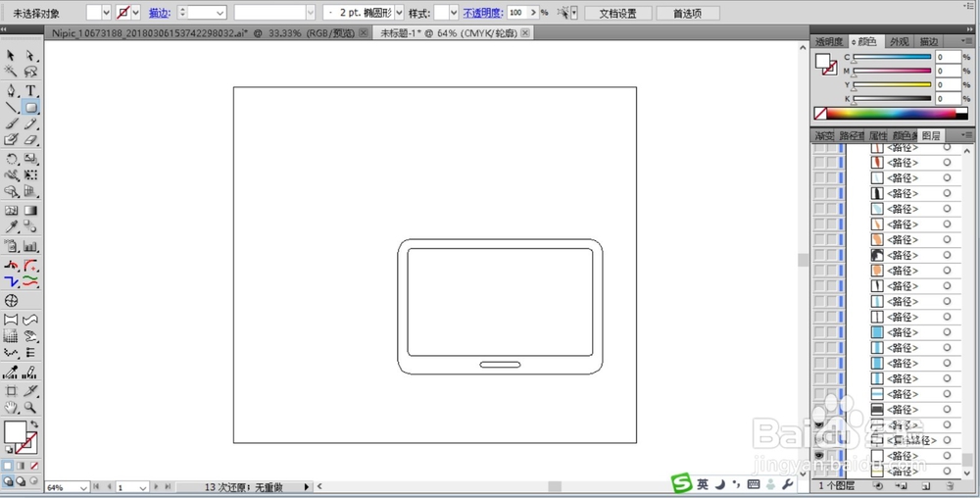Enable Draw Normal mode
Screen dimensions: 980x498
coord(8,481)
